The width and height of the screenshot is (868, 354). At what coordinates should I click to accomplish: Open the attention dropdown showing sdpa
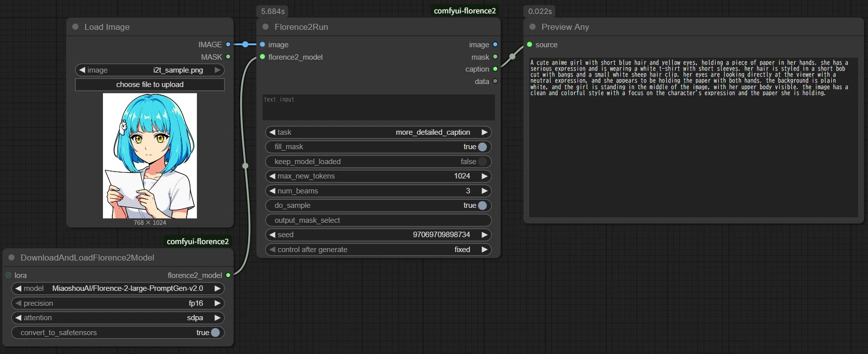(117, 318)
